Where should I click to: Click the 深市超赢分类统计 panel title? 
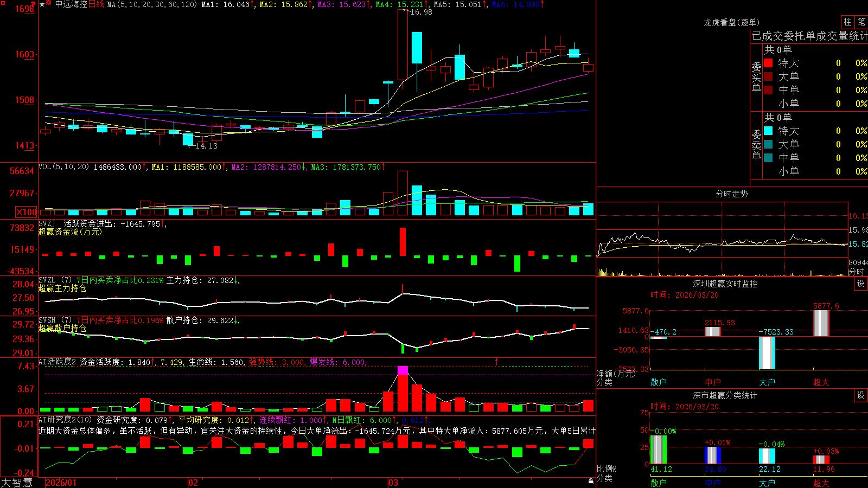pyautogui.click(x=725, y=395)
